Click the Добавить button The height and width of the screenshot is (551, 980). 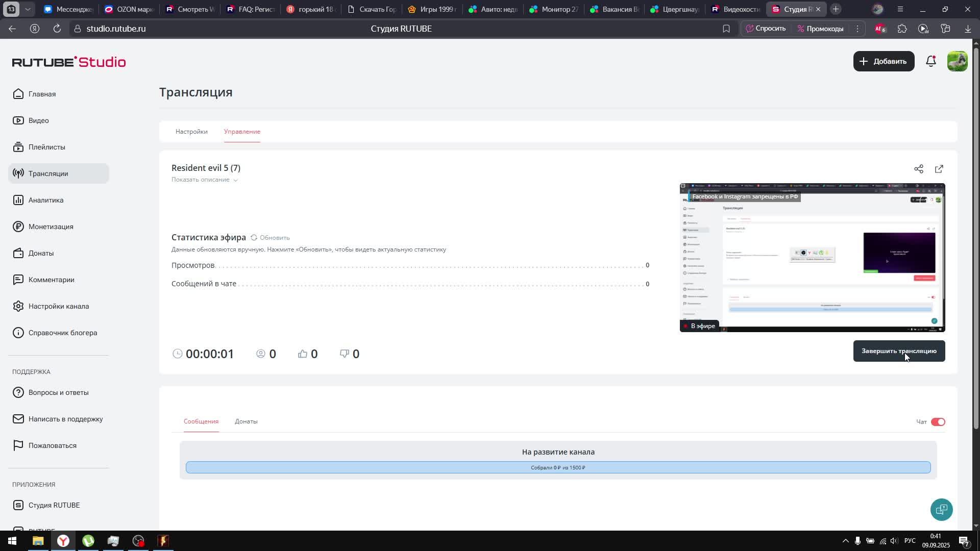pos(884,61)
